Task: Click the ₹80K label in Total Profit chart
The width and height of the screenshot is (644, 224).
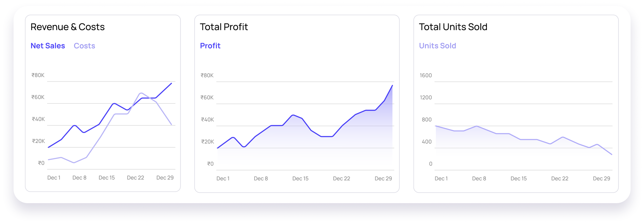Action: coord(207,75)
